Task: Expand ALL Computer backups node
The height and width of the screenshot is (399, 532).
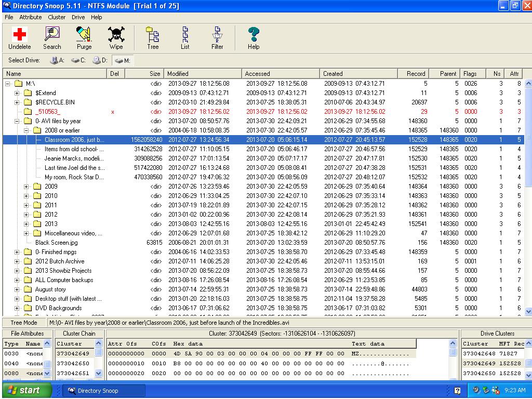Action: 17,280
